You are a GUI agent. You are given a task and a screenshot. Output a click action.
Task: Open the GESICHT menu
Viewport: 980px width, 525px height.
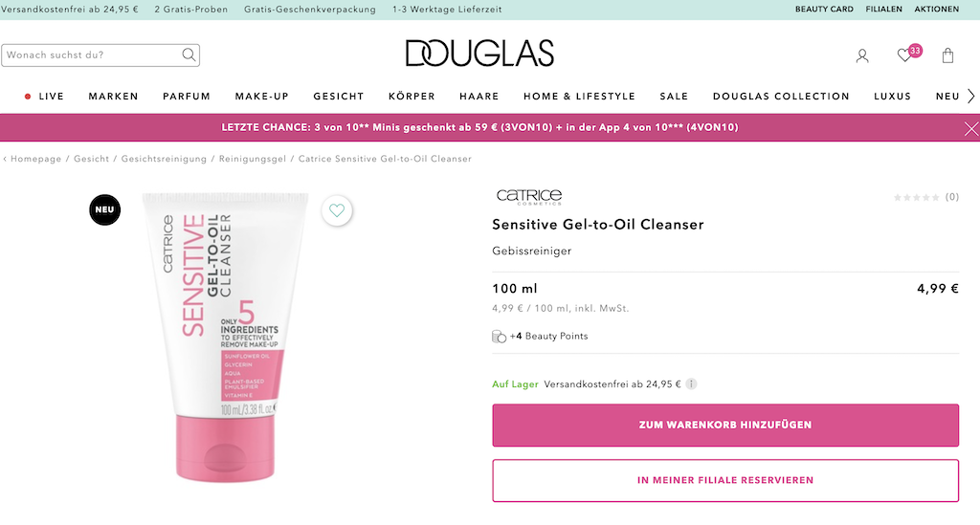(339, 97)
